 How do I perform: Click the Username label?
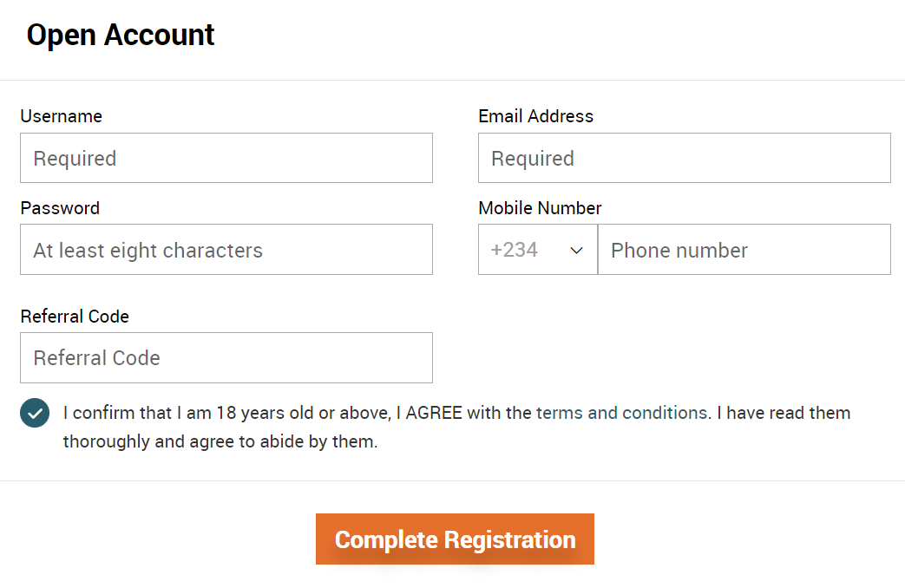(61, 116)
